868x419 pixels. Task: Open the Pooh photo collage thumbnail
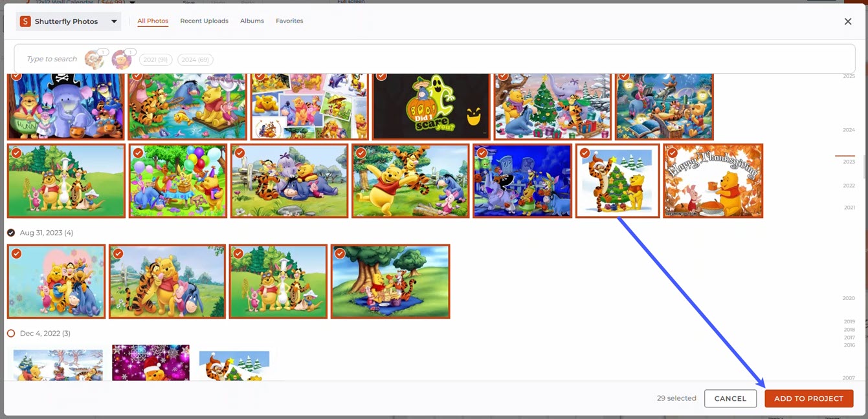pos(309,107)
